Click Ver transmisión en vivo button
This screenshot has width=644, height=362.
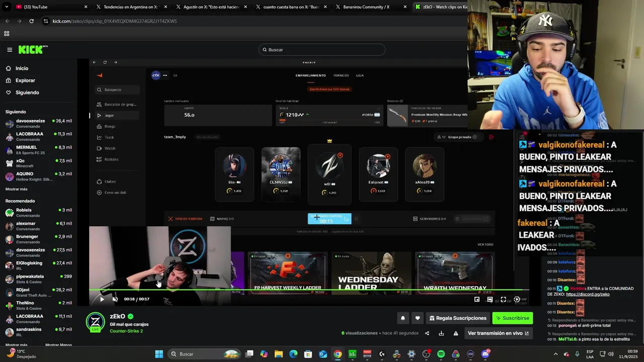tap(498, 333)
